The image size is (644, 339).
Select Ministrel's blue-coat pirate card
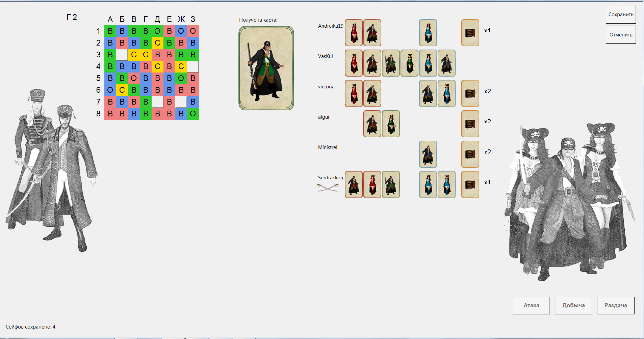428,154
